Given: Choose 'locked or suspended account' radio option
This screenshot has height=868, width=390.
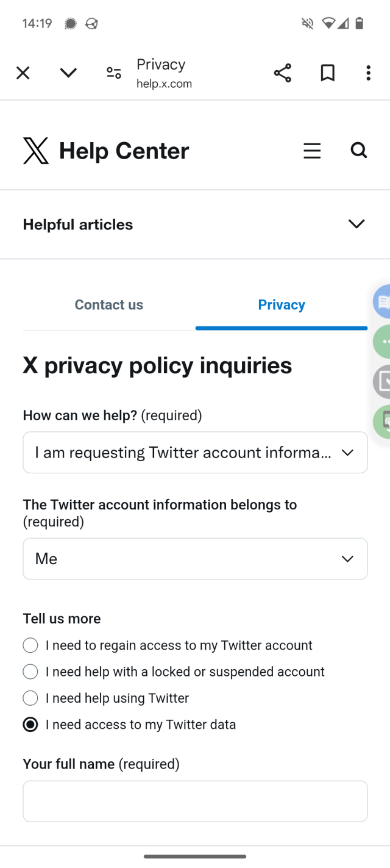Looking at the screenshot, I should point(30,672).
